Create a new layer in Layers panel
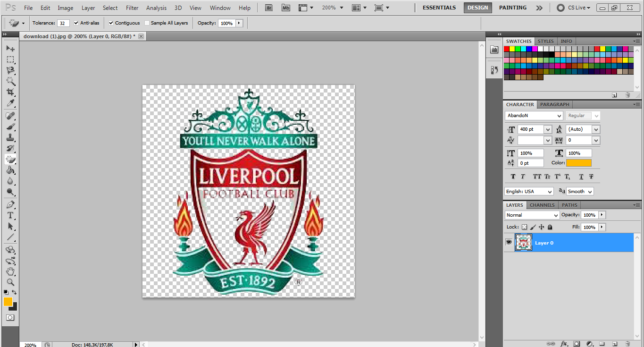This screenshot has width=644, height=347. [615, 343]
